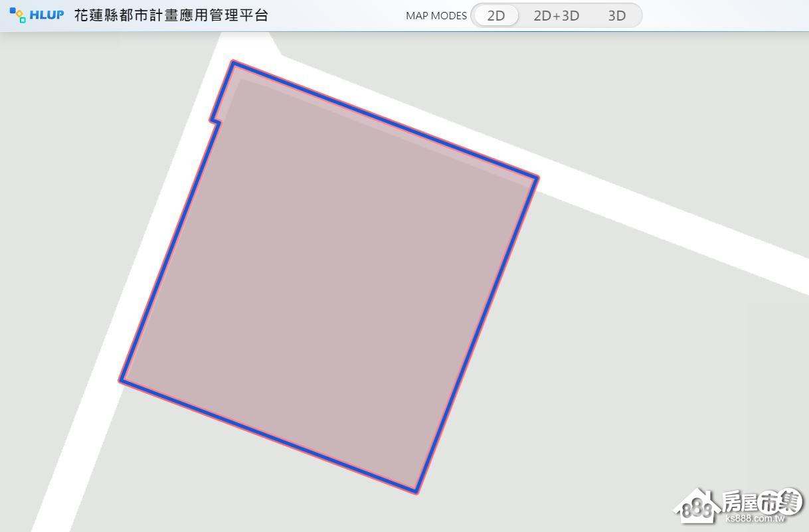809x532 pixels.
Task: Click the blue HLUP wordmark
Action: (x=46, y=15)
